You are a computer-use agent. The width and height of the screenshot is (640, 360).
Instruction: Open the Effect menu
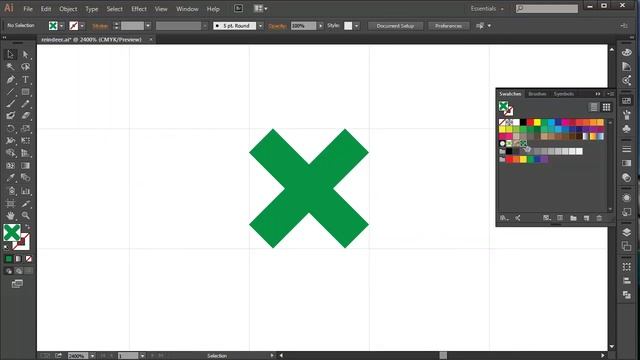(139, 9)
